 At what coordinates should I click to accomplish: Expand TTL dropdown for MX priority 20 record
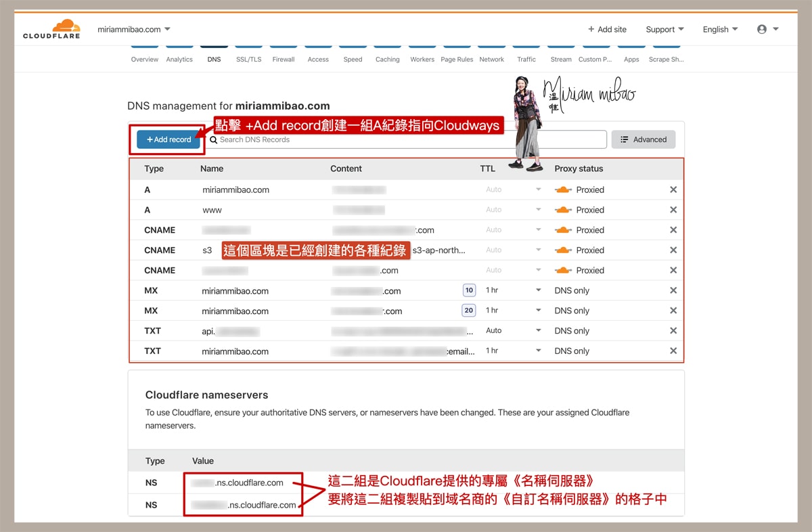539,311
